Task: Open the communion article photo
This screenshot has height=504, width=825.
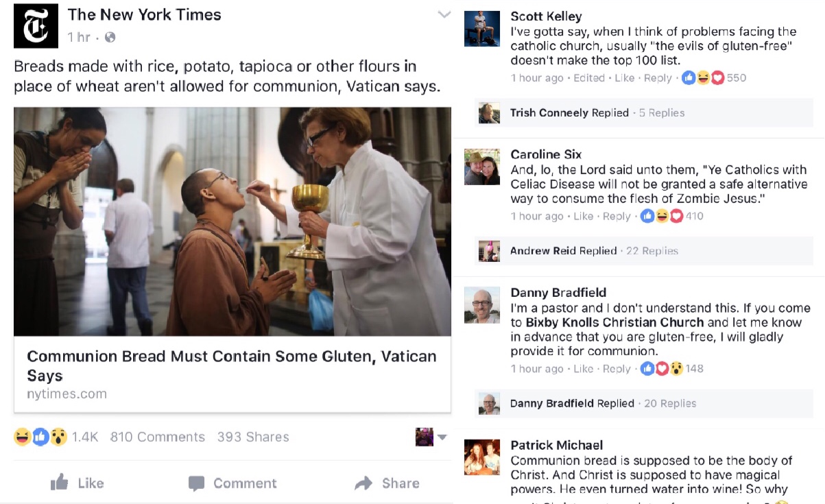Action: point(232,221)
